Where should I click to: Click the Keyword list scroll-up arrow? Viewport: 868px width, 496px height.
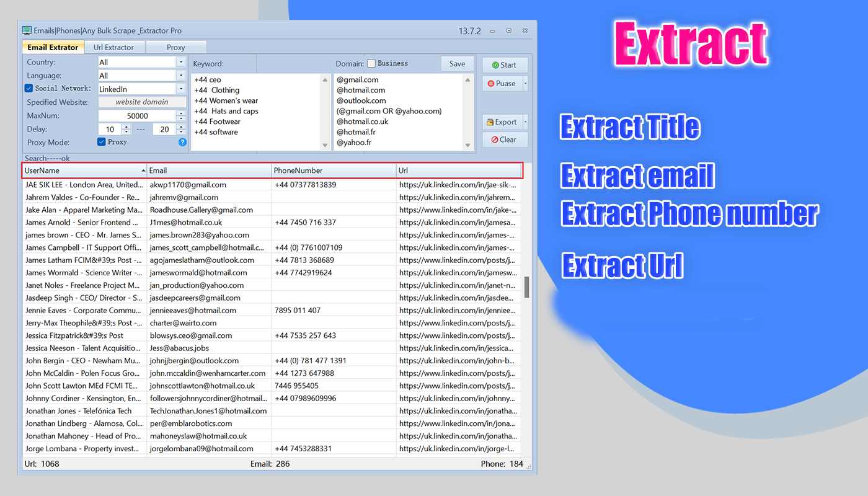(x=325, y=80)
